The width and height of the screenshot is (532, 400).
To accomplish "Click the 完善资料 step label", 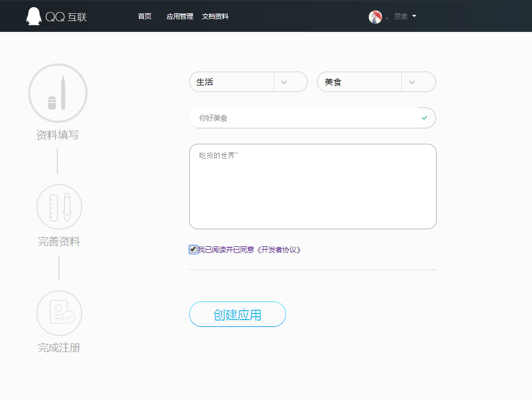I will pos(59,241).
